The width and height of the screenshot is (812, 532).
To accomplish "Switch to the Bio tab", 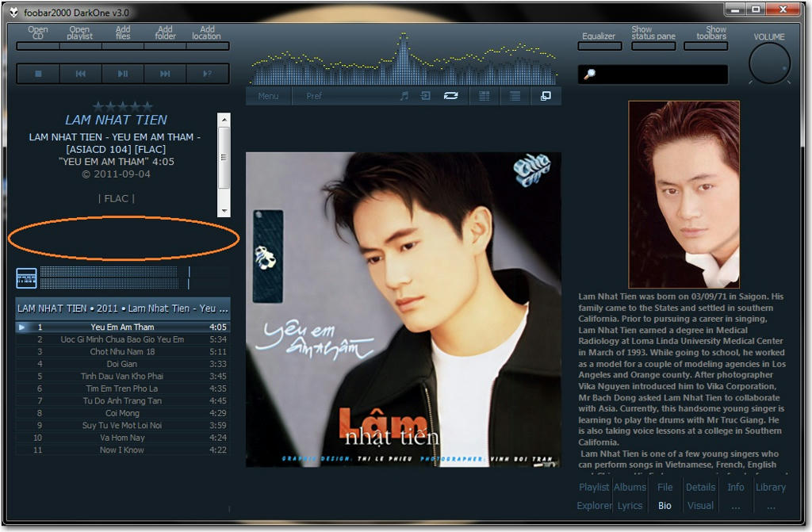I will tap(665, 506).
